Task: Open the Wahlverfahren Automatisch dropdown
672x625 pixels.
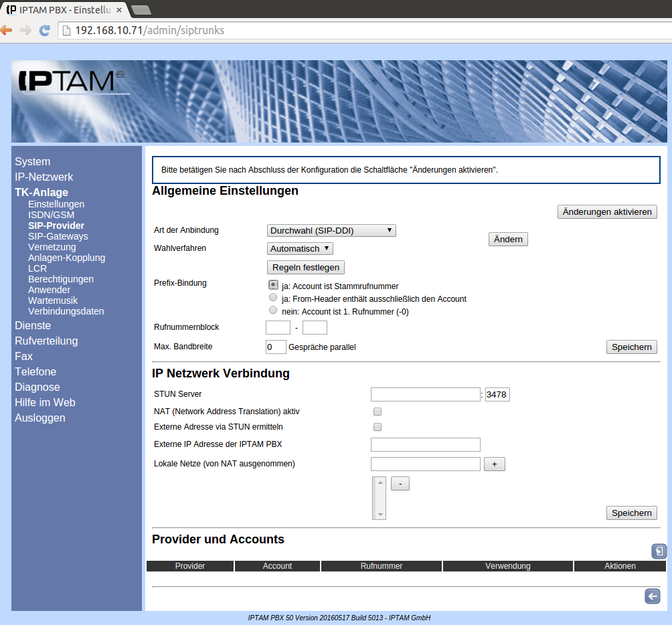Action: coord(300,249)
